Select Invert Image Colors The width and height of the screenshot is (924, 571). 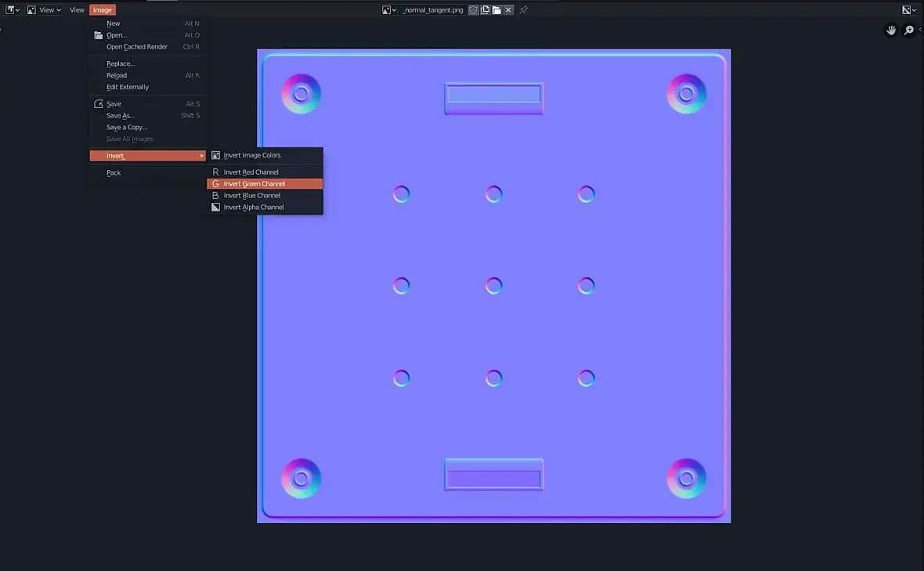click(265, 156)
